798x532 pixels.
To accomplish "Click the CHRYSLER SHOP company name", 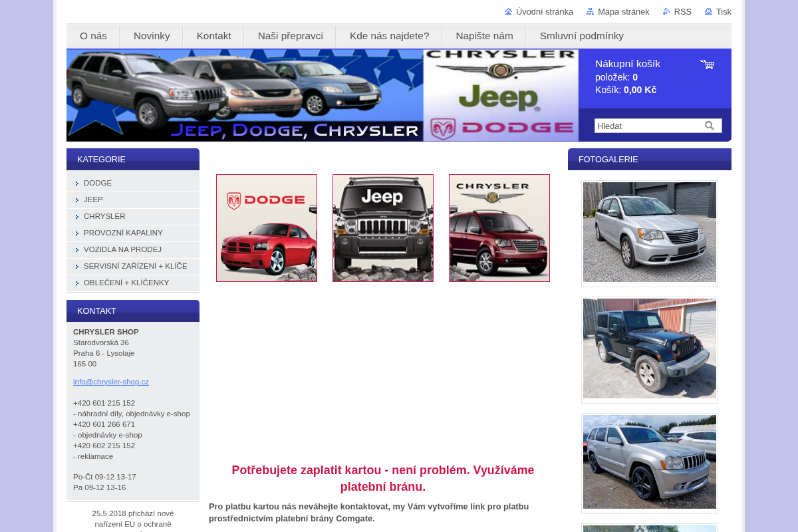I will 106,332.
